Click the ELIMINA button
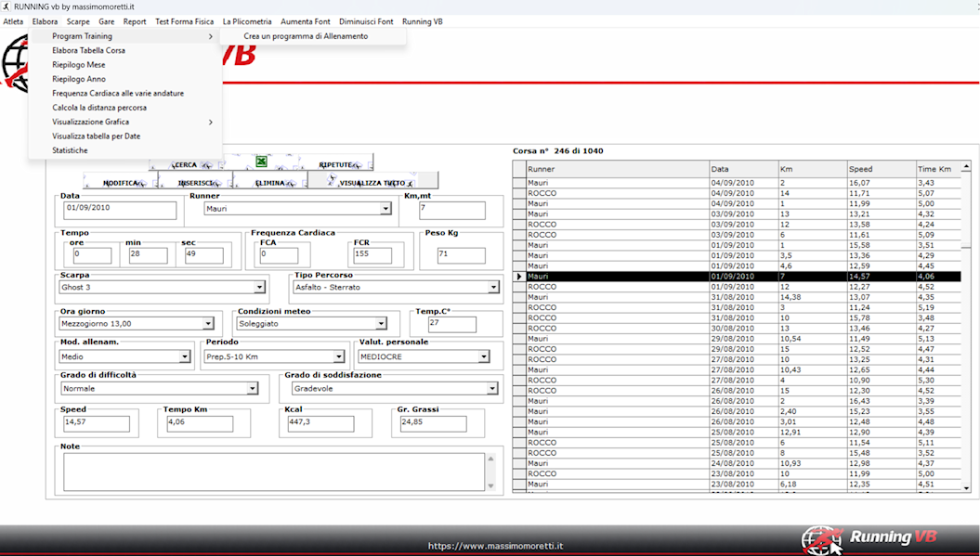This screenshot has width=980, height=556. click(x=270, y=183)
